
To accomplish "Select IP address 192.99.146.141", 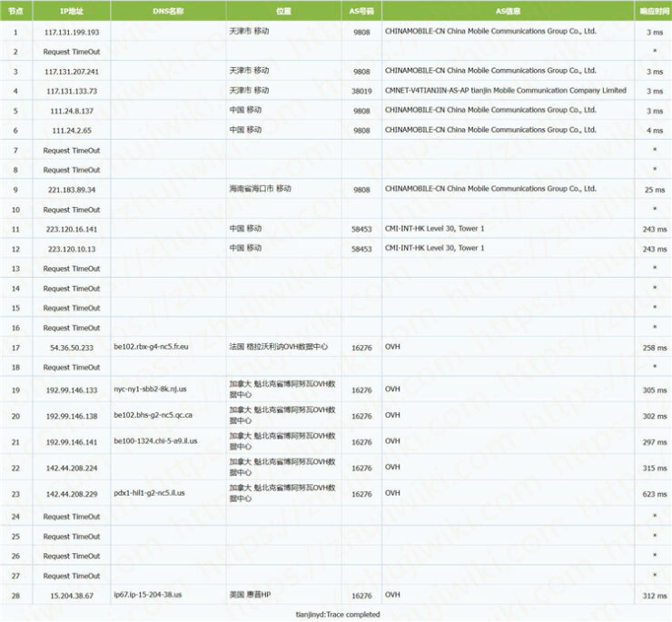I will click(x=72, y=442).
